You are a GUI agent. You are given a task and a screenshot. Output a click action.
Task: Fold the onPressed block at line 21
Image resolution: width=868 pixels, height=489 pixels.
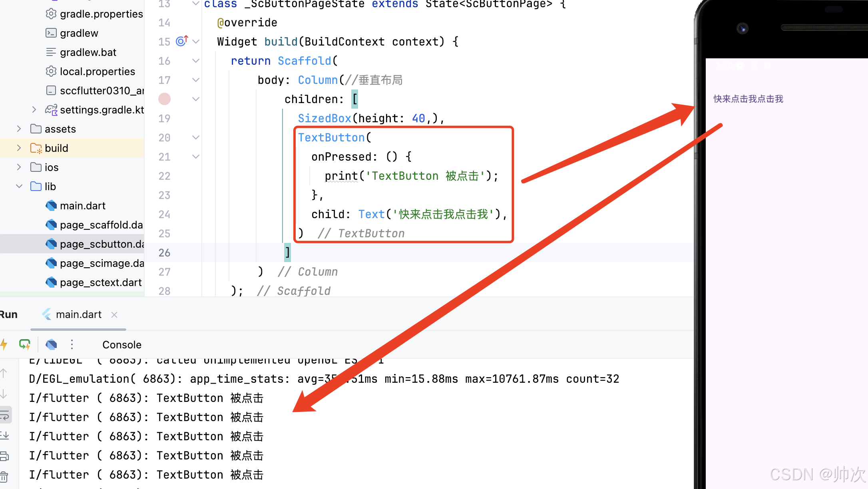tap(196, 157)
